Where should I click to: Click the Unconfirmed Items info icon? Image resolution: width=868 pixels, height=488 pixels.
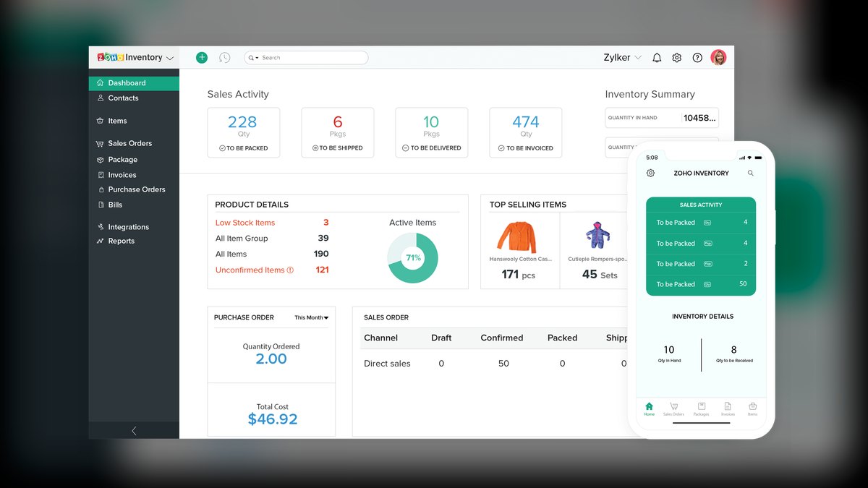click(x=291, y=270)
